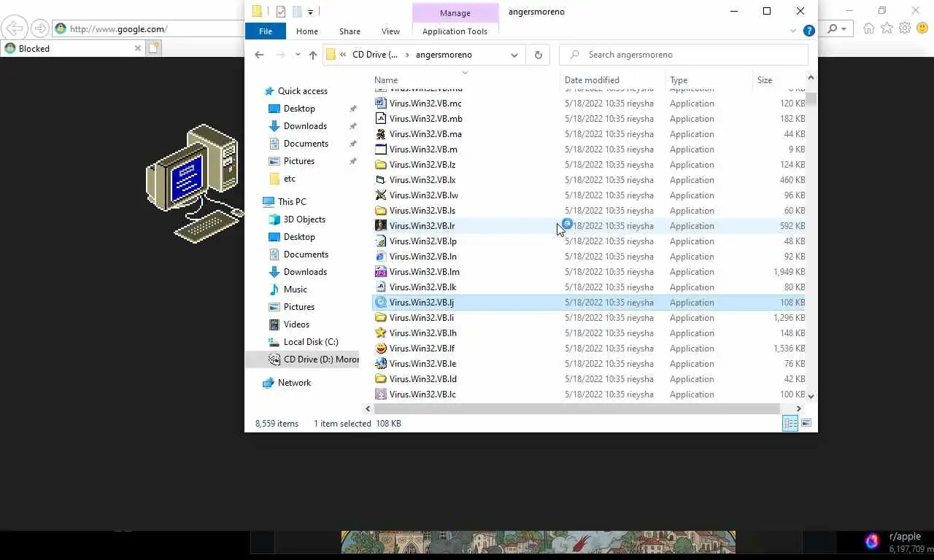Refresh the angersmoreno folder view

539,55
